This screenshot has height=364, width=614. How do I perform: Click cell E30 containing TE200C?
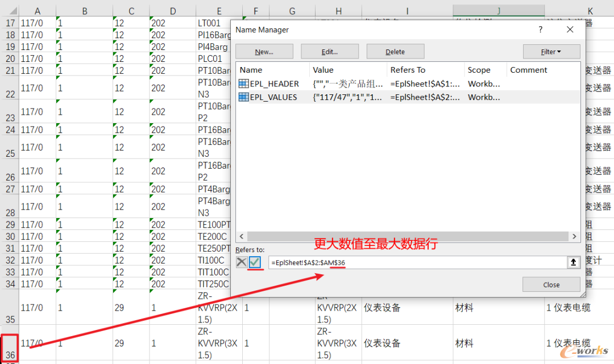[214, 236]
